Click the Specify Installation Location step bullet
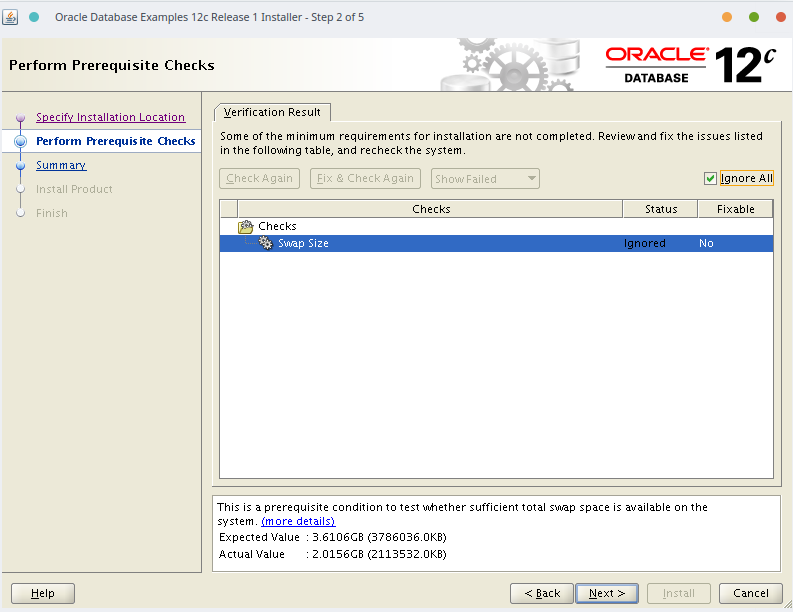793x612 pixels. click(x=20, y=117)
